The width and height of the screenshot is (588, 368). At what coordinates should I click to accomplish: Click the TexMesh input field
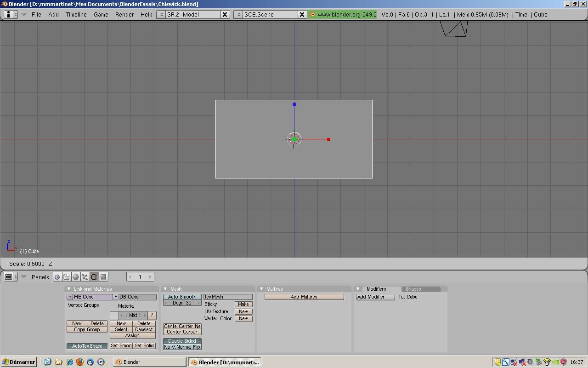coord(228,297)
